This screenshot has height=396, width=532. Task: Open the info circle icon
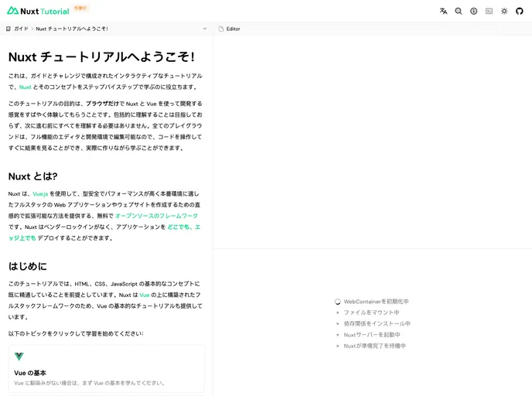(474, 11)
